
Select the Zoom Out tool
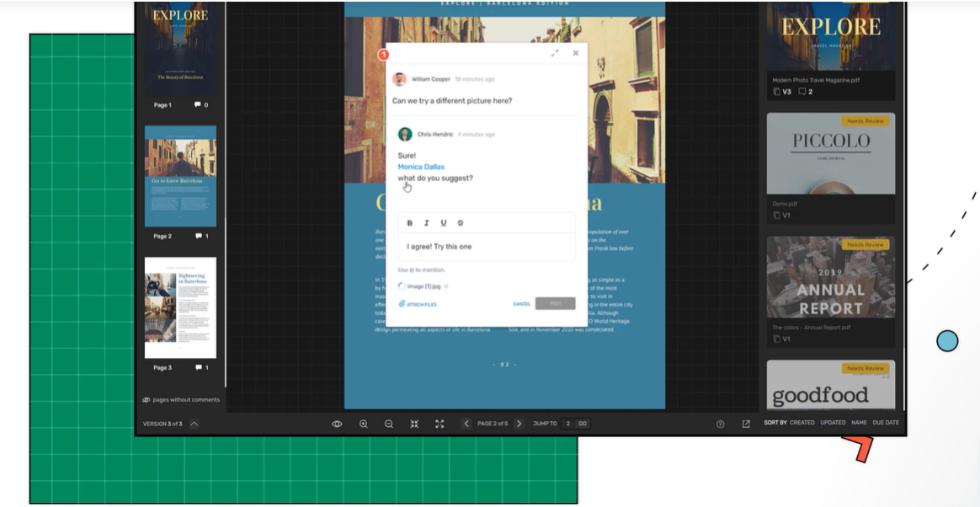pos(389,424)
